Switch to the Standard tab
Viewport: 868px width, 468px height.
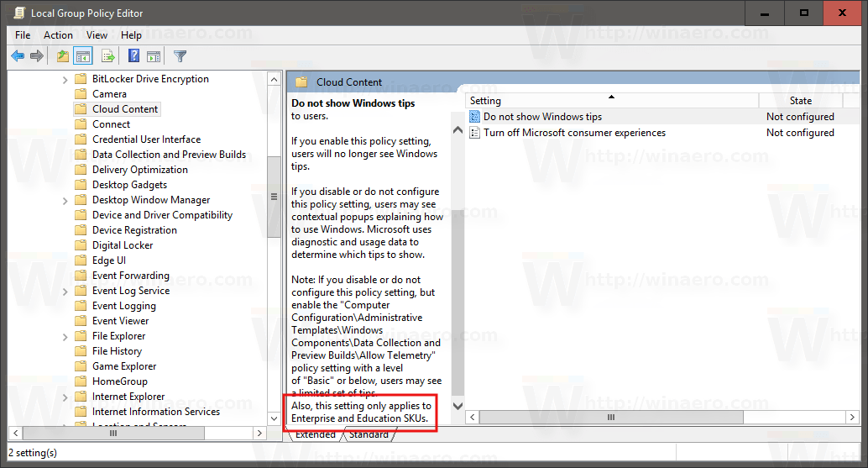pos(369,434)
